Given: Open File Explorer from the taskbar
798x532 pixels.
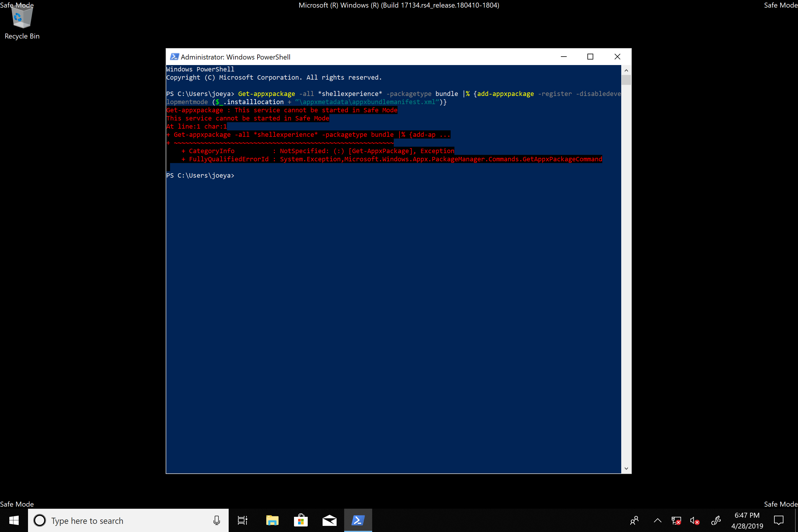Looking at the screenshot, I should click(x=272, y=520).
